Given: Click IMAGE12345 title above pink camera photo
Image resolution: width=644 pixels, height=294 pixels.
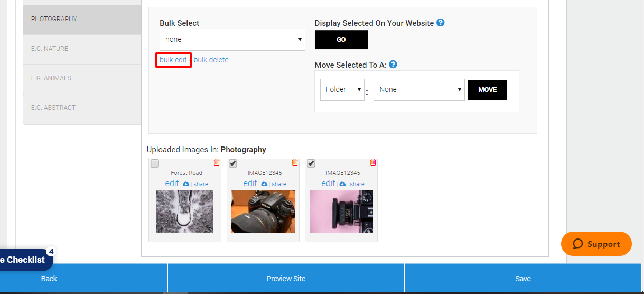Looking at the screenshot, I should click(x=343, y=173).
